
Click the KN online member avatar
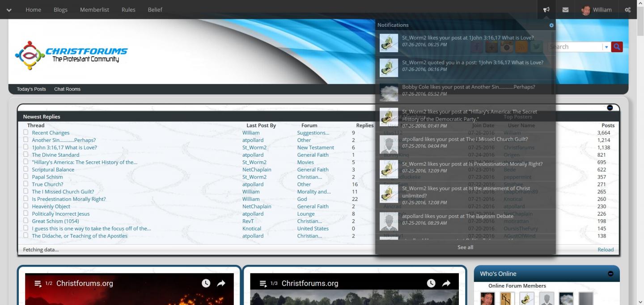click(508, 298)
